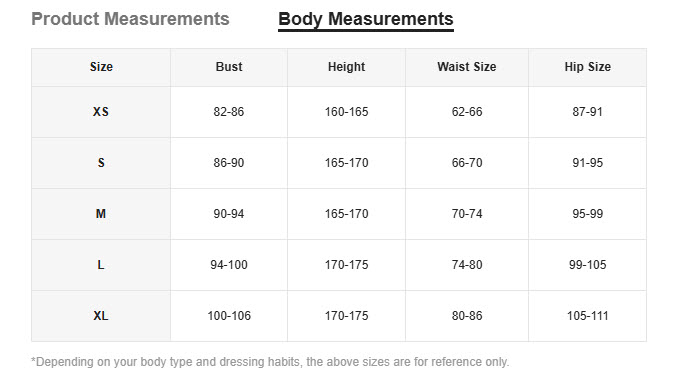
Task: Switch to the Product Measurements tab
Action: click(x=130, y=19)
